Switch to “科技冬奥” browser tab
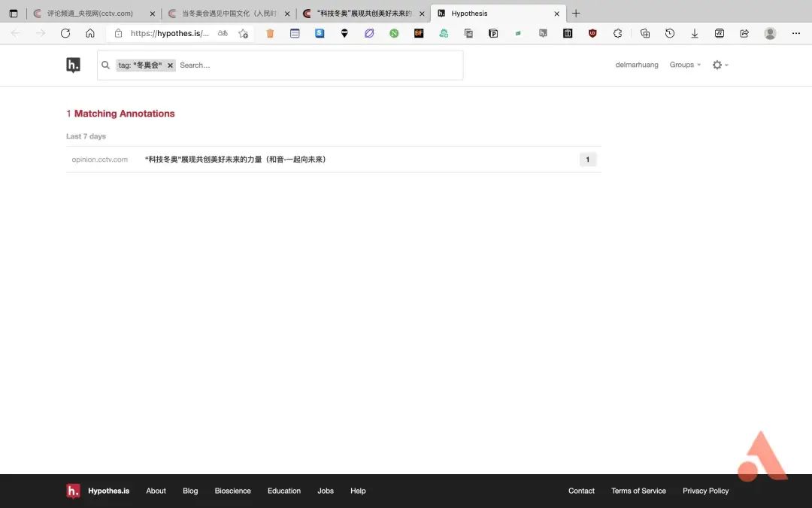 (x=364, y=14)
